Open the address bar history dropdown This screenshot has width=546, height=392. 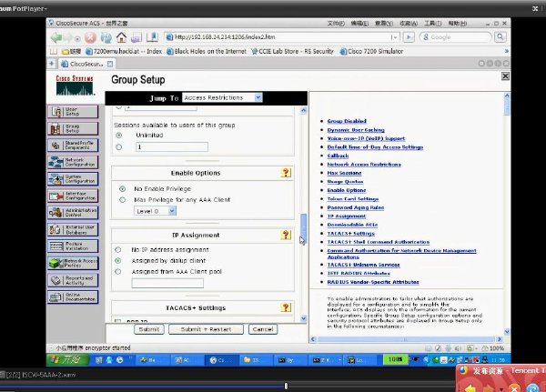pyautogui.click(x=395, y=37)
